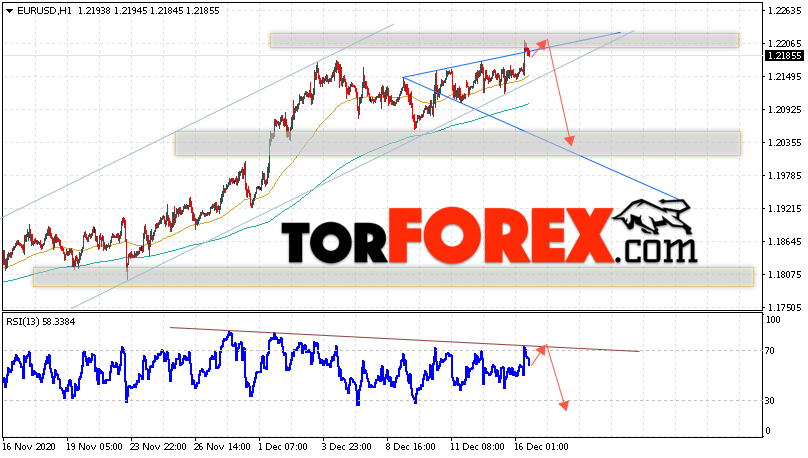The image size is (808, 458).
Task: Select time axis label 19 Nov 05:00
Action: (94, 447)
